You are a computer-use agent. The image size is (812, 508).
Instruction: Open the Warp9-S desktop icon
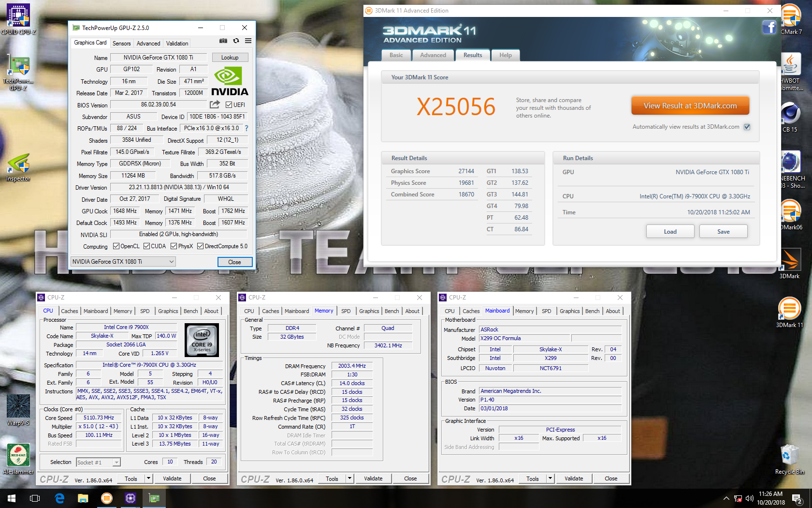(x=18, y=410)
